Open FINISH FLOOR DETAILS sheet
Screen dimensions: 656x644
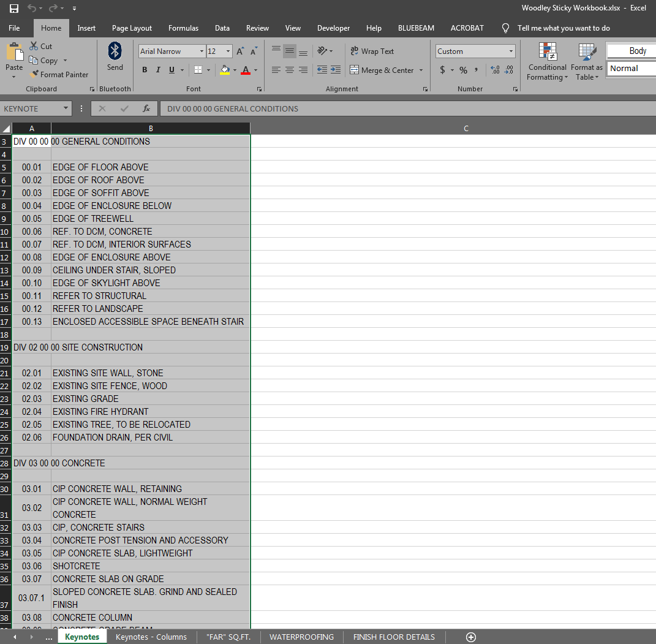click(x=394, y=637)
